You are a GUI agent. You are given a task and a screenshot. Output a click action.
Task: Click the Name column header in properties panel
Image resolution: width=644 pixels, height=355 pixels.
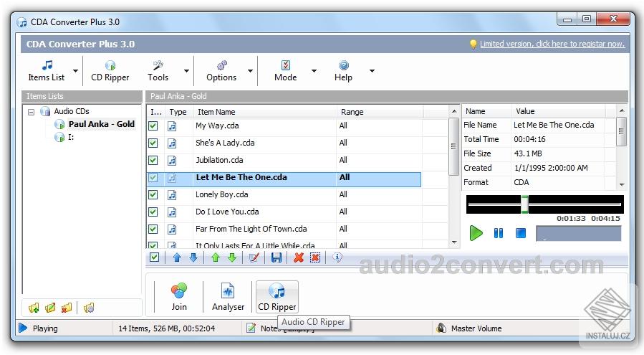tap(487, 111)
